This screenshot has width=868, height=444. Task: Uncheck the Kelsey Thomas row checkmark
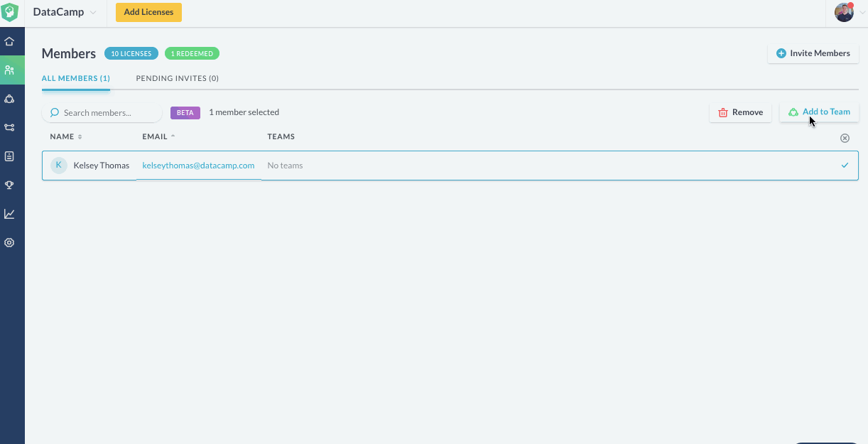click(845, 166)
